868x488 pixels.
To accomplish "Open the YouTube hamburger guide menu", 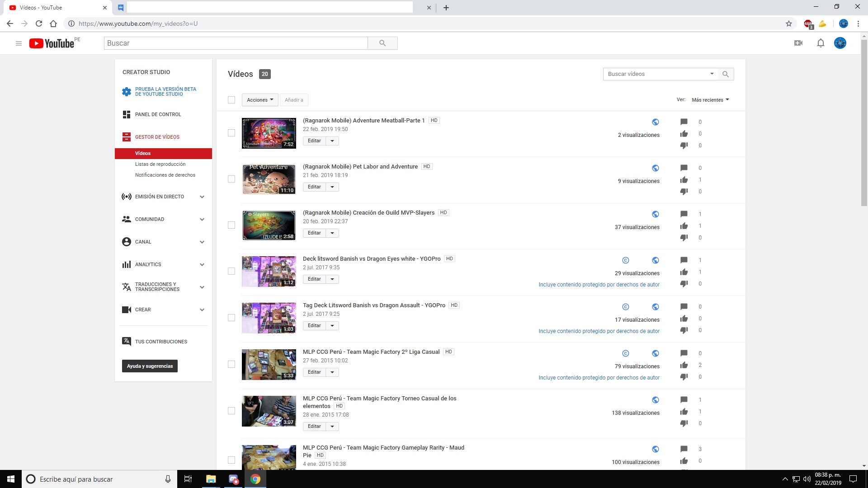I will tap(19, 43).
